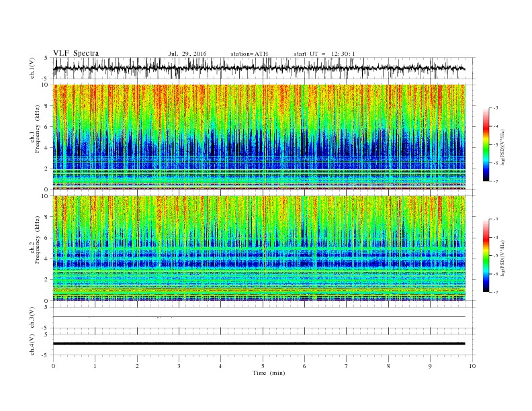The width and height of the screenshot is (532, 411).
Task: Click the ch.1 'Frequency (kHz)' axis label
Action: (x=37, y=129)
